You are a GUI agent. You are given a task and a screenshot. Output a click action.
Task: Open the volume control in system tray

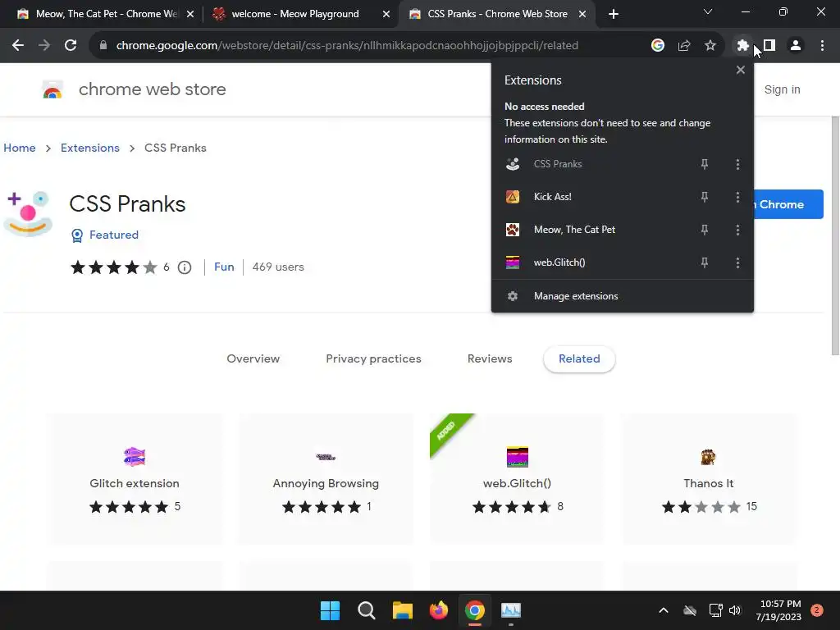point(735,610)
